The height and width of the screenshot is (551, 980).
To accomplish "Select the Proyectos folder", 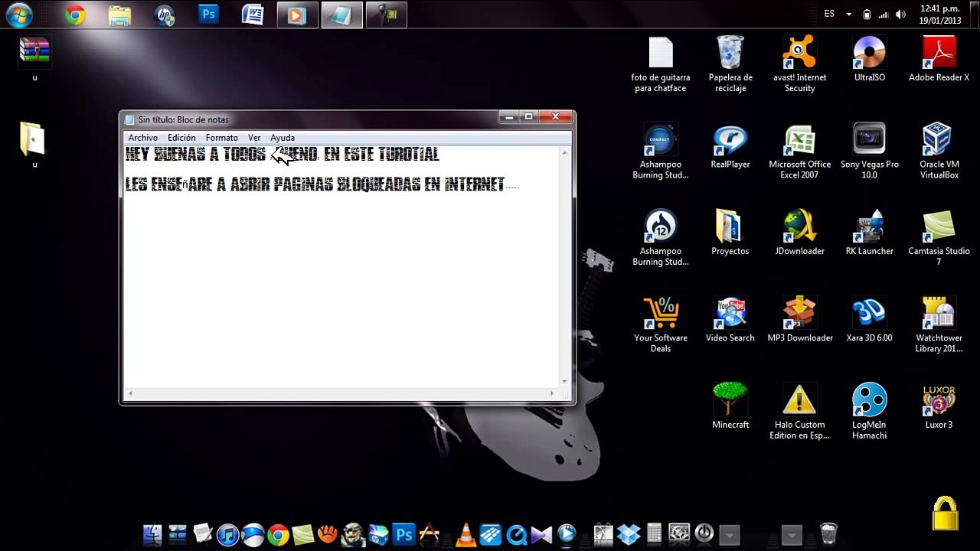I will [x=730, y=233].
